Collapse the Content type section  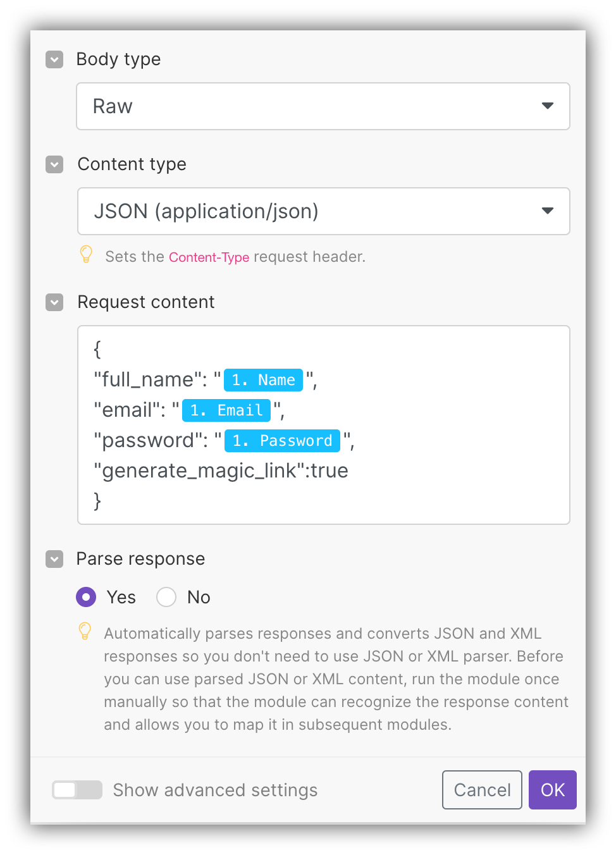(54, 164)
